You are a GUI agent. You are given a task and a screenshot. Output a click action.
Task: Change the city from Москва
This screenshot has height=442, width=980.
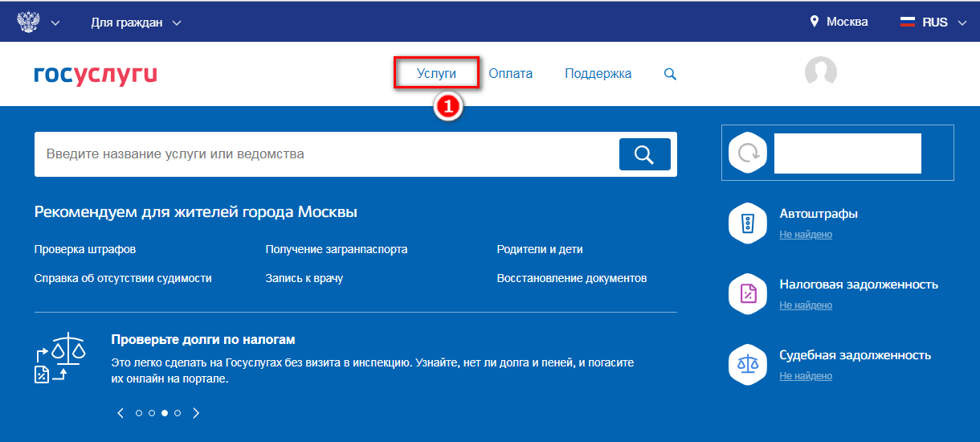pos(847,22)
